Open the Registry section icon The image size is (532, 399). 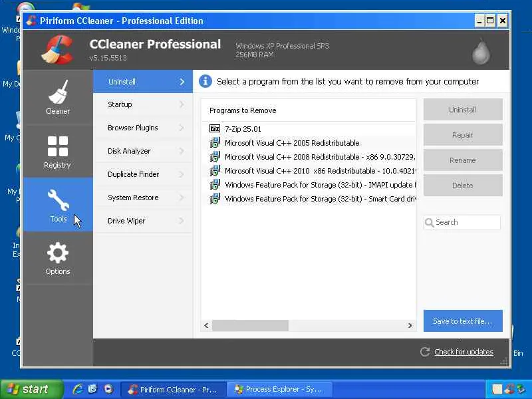(58, 146)
